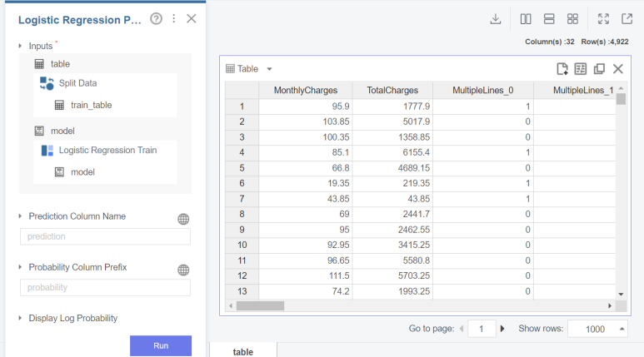Click TotalCharges cell 6155.4
Screen dimensions: 644x357
click(x=392, y=152)
